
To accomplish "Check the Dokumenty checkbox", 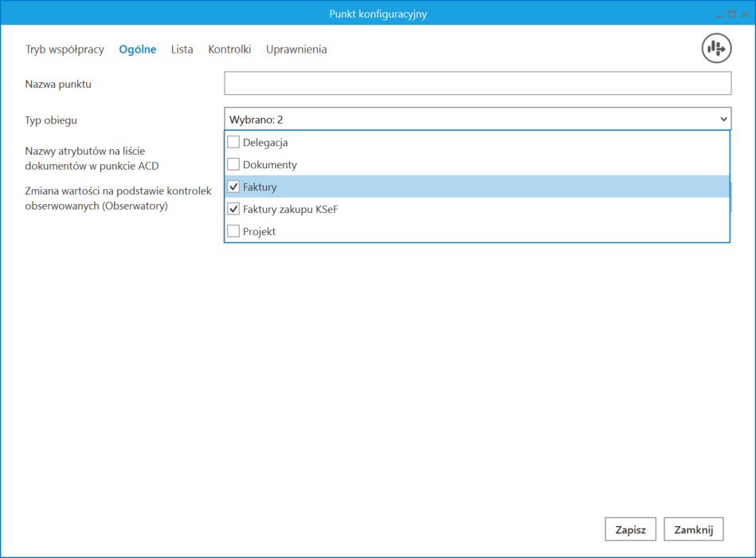I will [233, 165].
